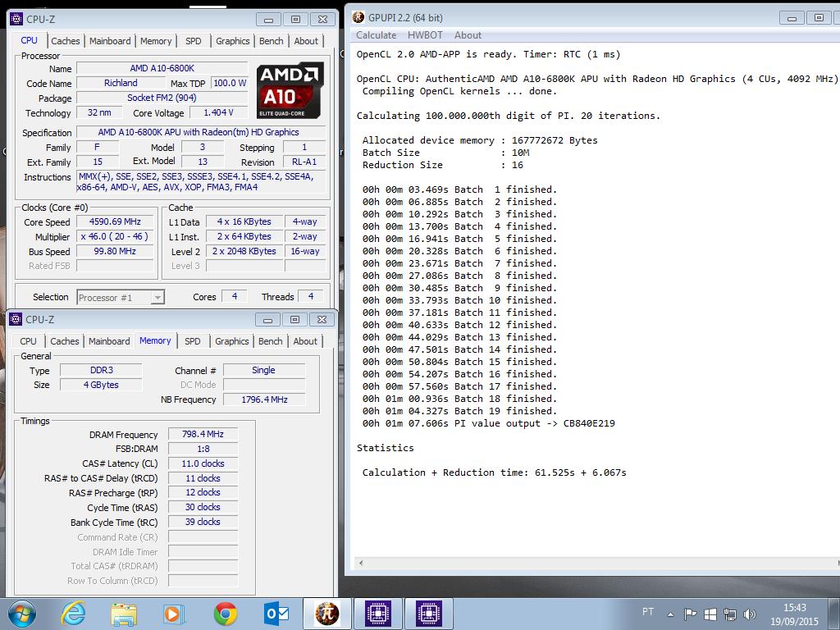Open Action Center flag icon
Screen dimensions: 840x630
point(691,614)
